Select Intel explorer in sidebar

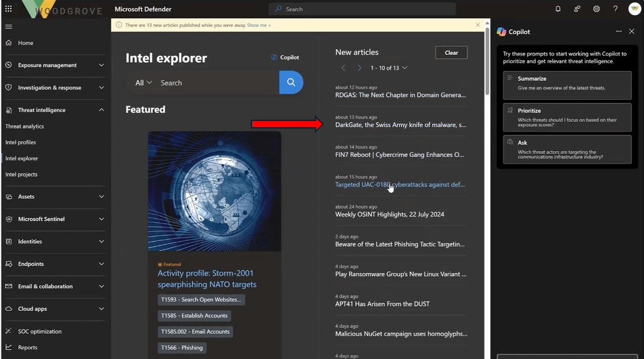21,158
